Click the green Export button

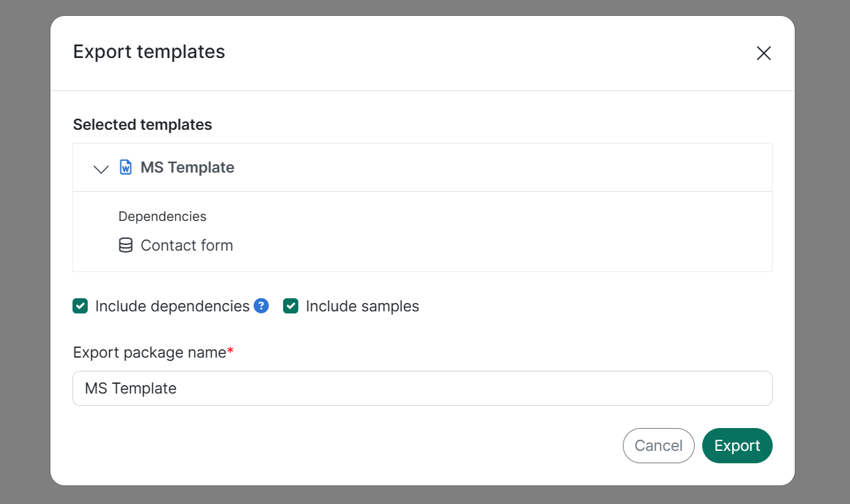737,446
